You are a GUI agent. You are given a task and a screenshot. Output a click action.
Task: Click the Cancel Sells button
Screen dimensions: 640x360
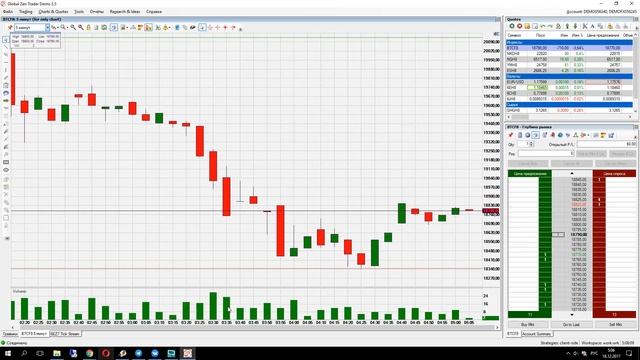[615, 164]
